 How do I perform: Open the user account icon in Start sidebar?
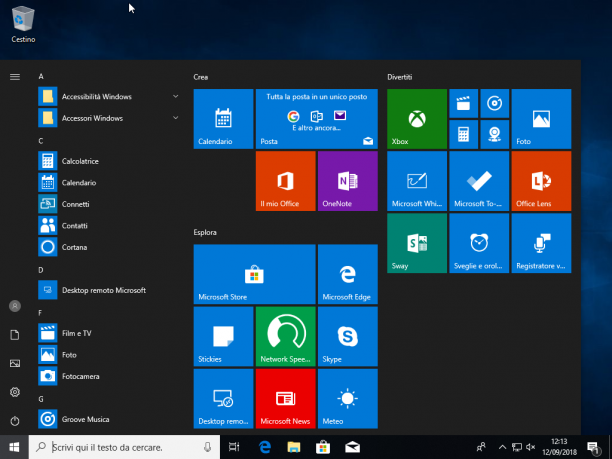[x=15, y=306]
